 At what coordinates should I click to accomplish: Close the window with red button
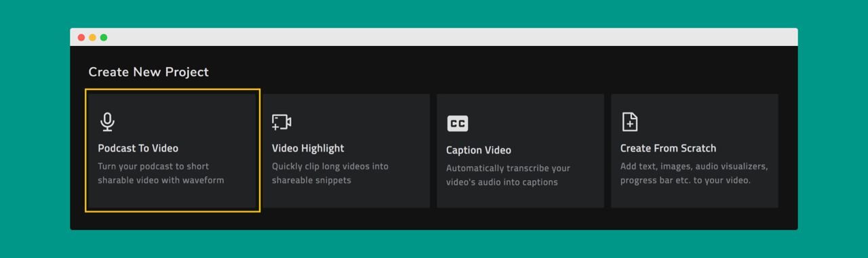(81, 37)
